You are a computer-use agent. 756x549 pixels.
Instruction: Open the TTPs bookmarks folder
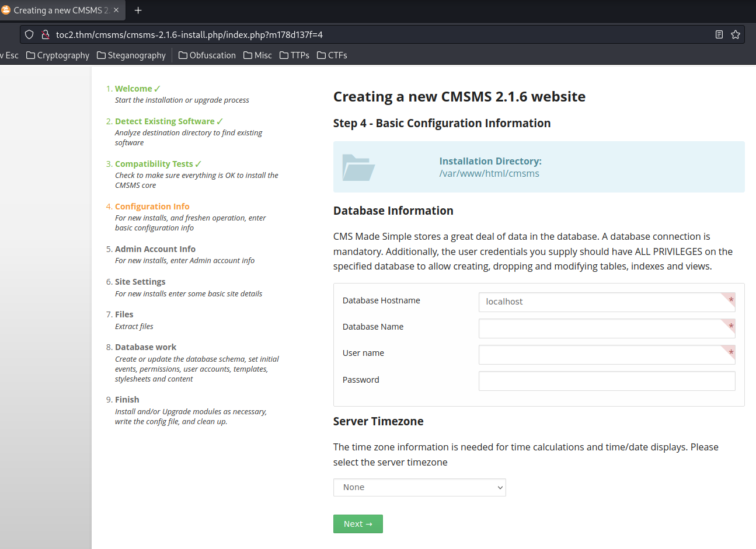coord(294,55)
